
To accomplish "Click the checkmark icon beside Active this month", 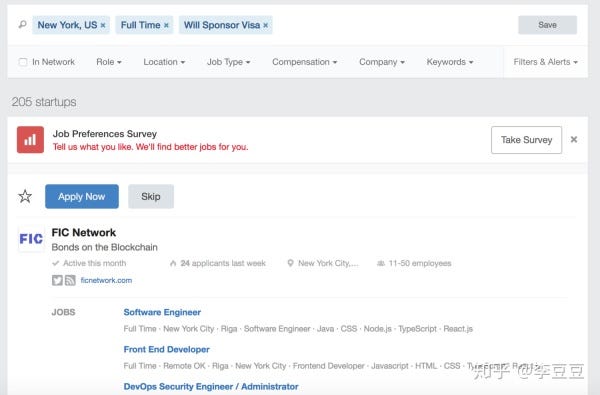I will pos(56,263).
